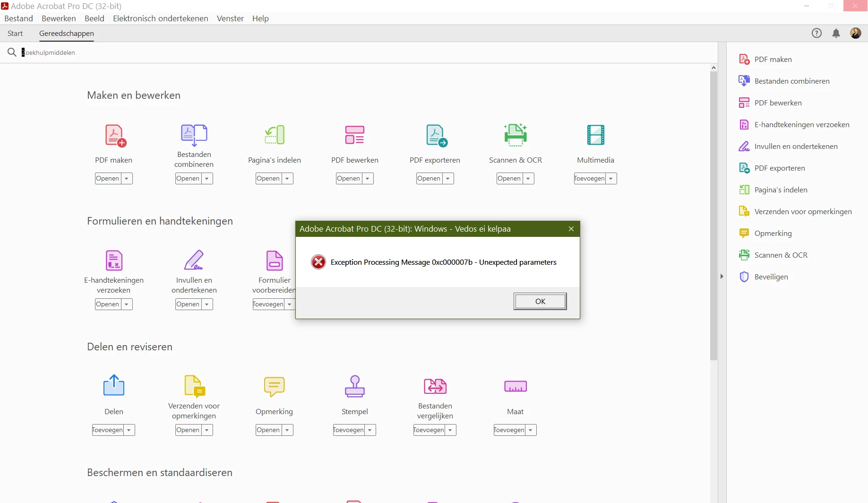Select the Formulier voorbereiden icon

[x=275, y=260]
